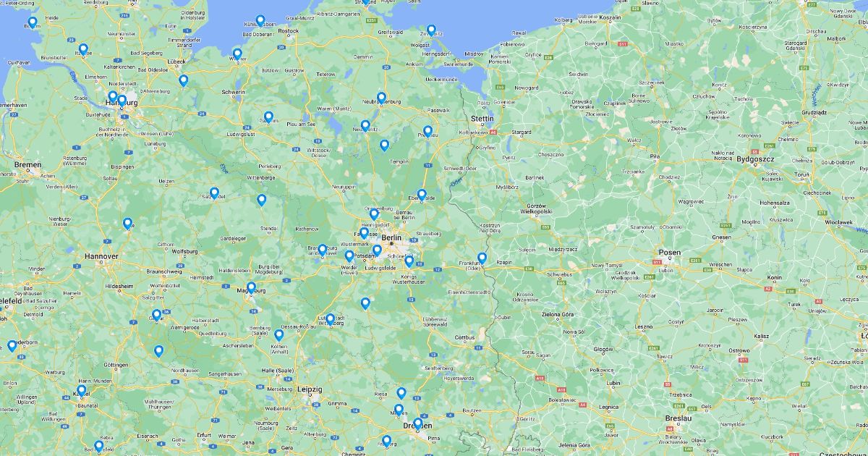Image resolution: width=868 pixels, height=456 pixels.
Task: Select the pin at Brandenburg an der Havel
Action: [323, 250]
